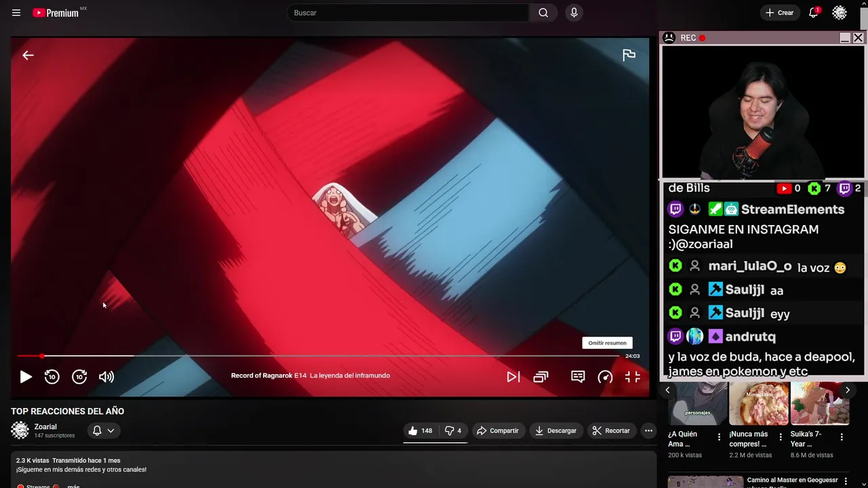
Task: Open the YouTube hamburger guide menu
Action: (x=16, y=13)
